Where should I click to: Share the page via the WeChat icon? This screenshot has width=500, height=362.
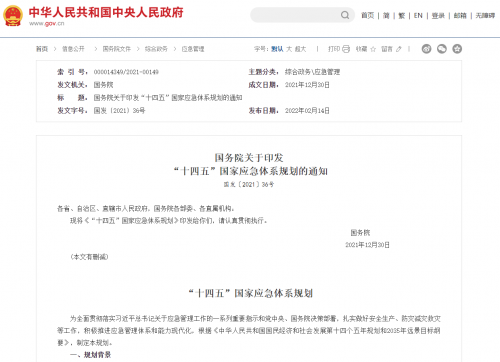click(x=442, y=49)
